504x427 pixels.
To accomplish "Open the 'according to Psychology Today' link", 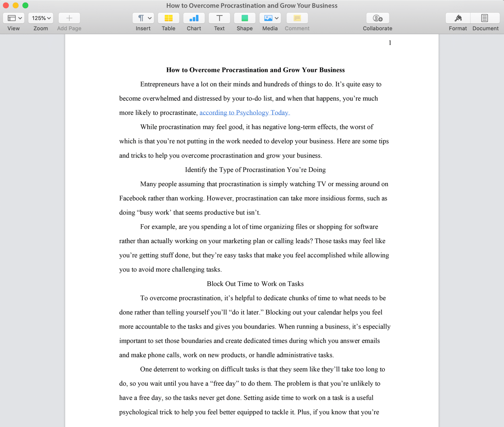I will click(244, 113).
